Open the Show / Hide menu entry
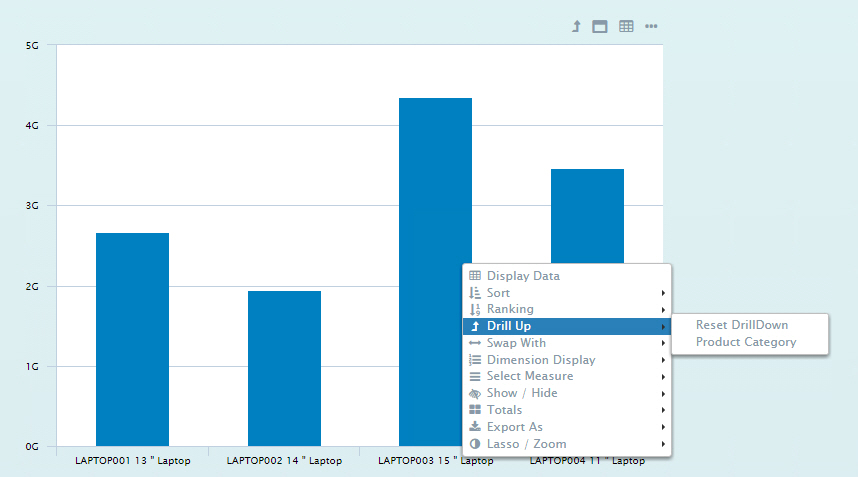Image resolution: width=858 pixels, height=477 pixels. click(x=522, y=393)
